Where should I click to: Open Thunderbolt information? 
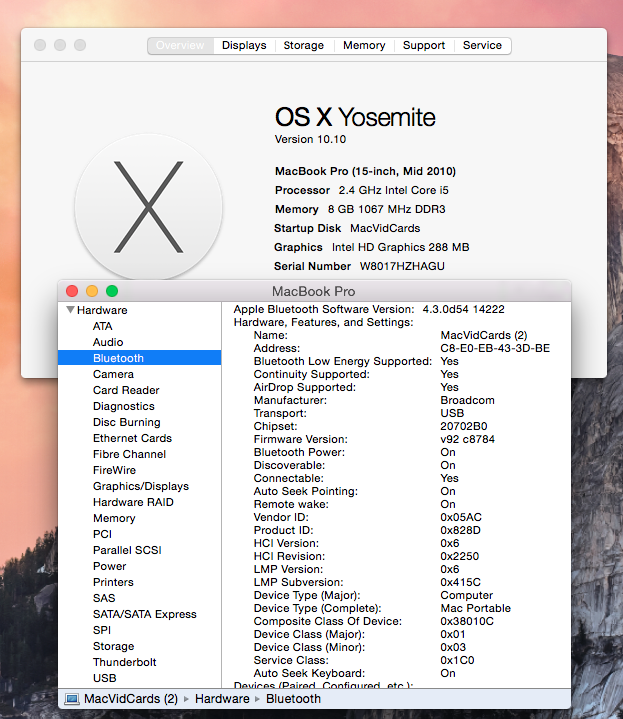(125, 663)
